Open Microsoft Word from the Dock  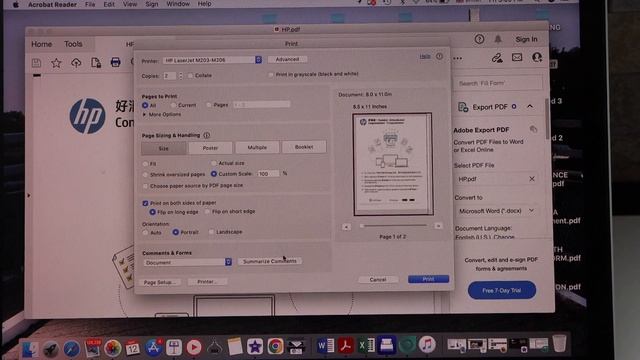(326, 346)
